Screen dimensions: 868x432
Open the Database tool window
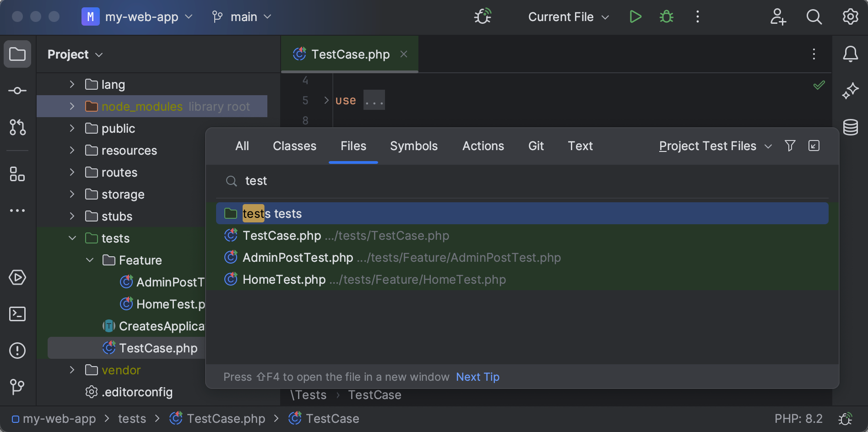[851, 127]
